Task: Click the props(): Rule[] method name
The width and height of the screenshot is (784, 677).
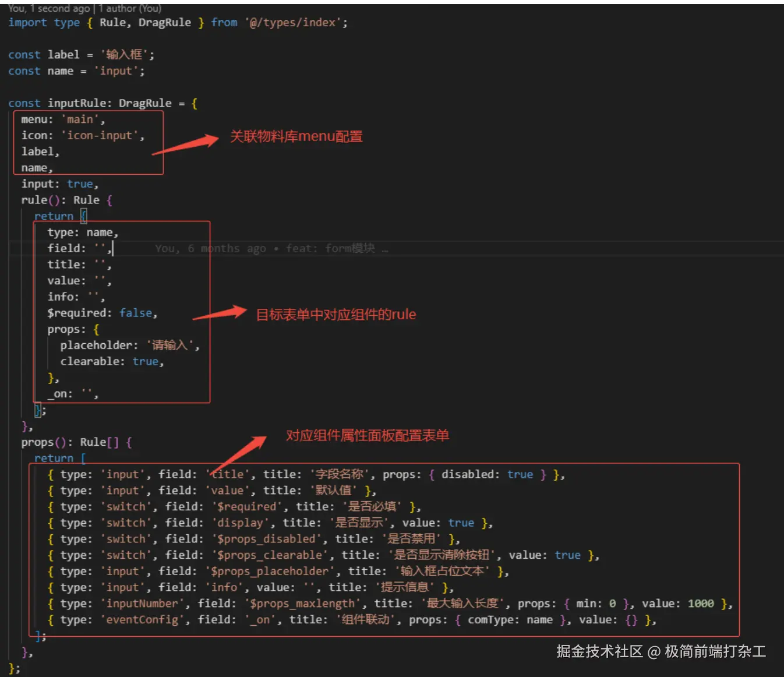Action: [37, 442]
